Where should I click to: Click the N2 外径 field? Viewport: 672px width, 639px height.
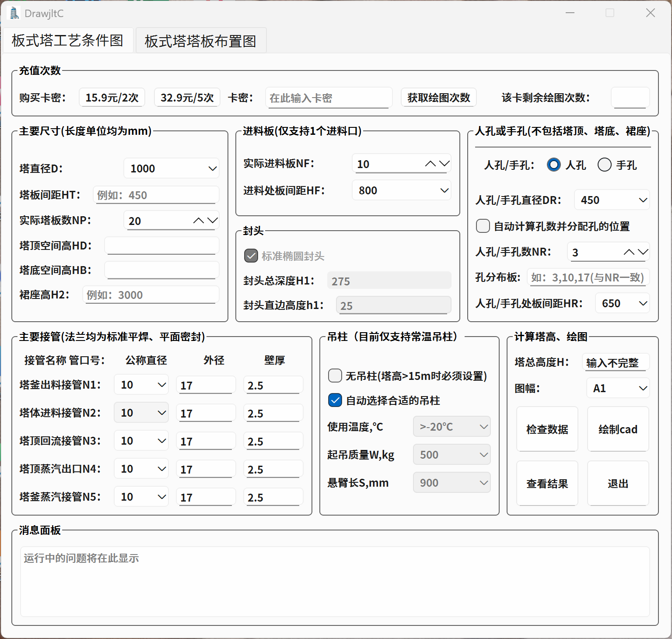(206, 413)
